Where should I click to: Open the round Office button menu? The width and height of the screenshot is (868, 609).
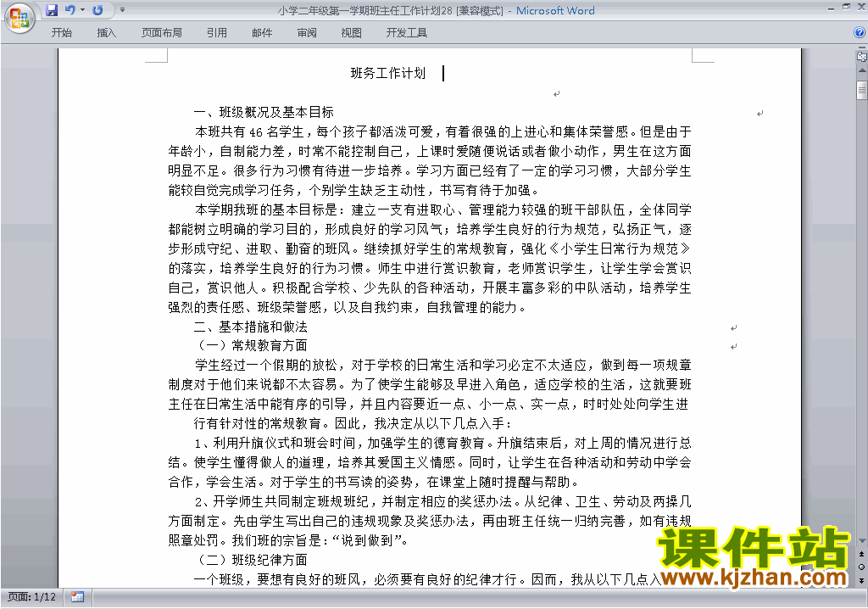tap(19, 18)
